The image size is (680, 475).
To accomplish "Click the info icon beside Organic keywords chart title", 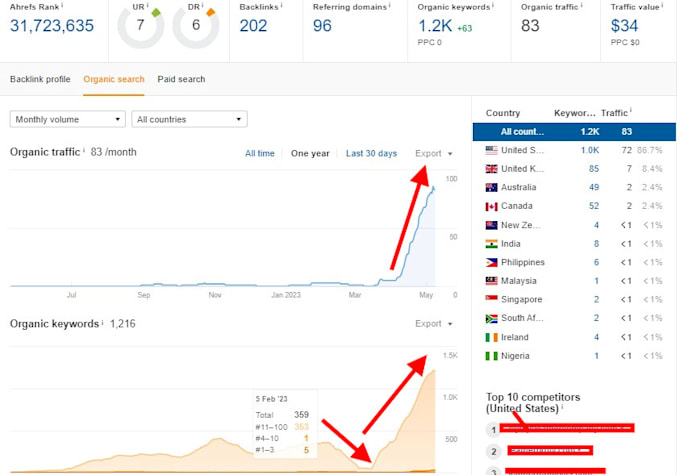I will click(x=102, y=322).
